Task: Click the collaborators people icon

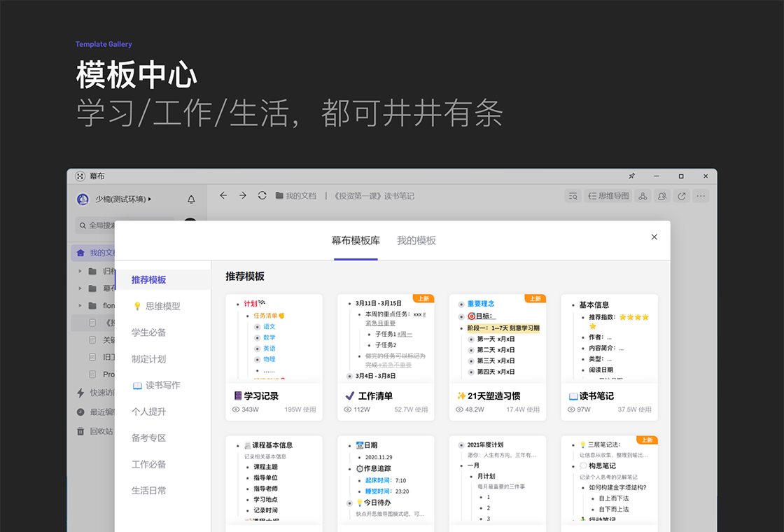Action: (662, 196)
